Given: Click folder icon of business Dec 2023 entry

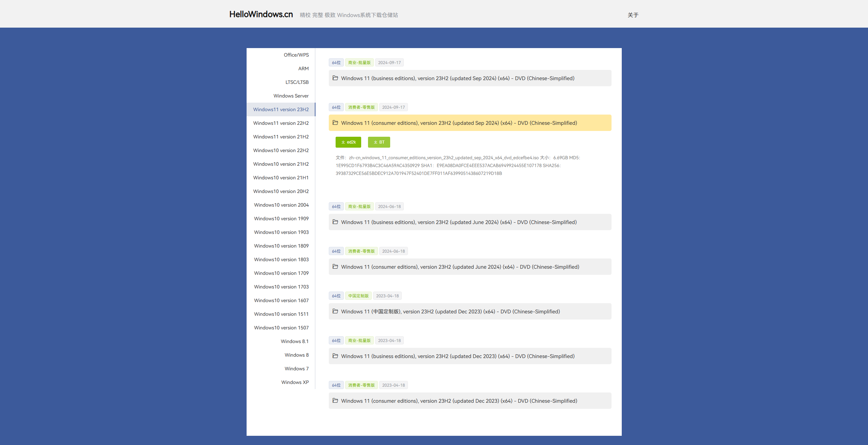Looking at the screenshot, I should pos(335,356).
